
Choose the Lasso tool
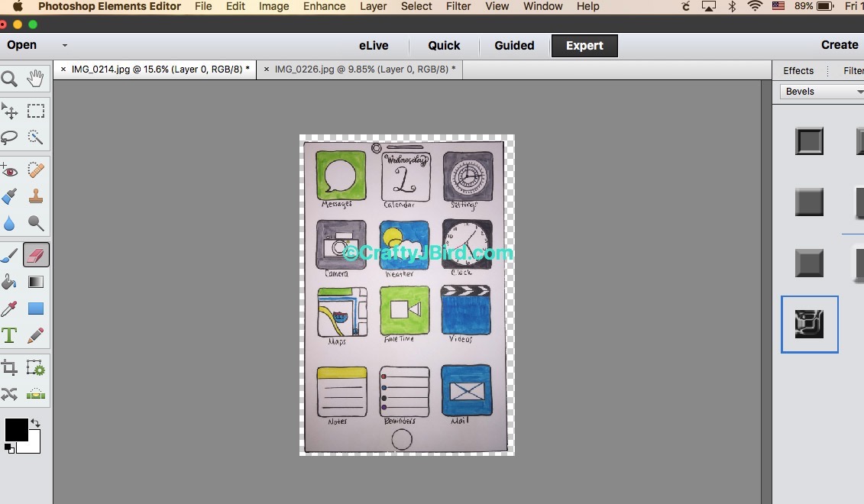coord(9,137)
